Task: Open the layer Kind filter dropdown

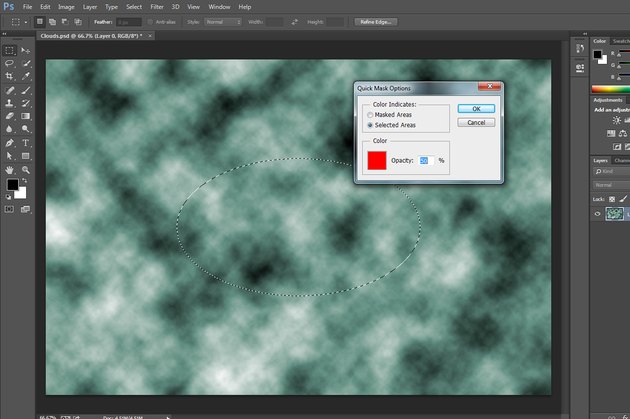Action: click(611, 172)
